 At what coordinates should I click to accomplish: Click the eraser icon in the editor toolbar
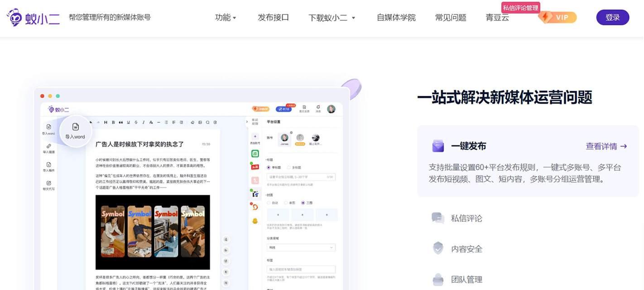[192, 122]
